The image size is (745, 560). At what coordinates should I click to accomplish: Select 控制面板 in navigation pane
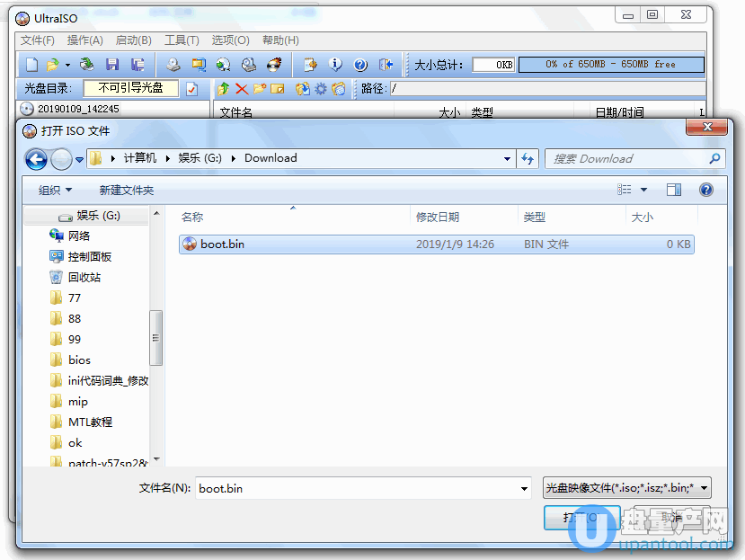89,257
